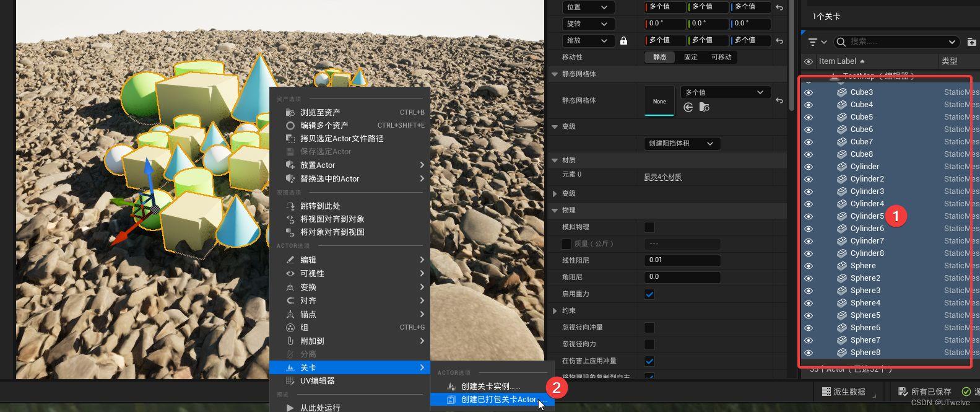The image size is (980, 412).
Task: Enable Ignore Radial Impulse (忽视径向冲量) checkbox
Action: (x=649, y=328)
